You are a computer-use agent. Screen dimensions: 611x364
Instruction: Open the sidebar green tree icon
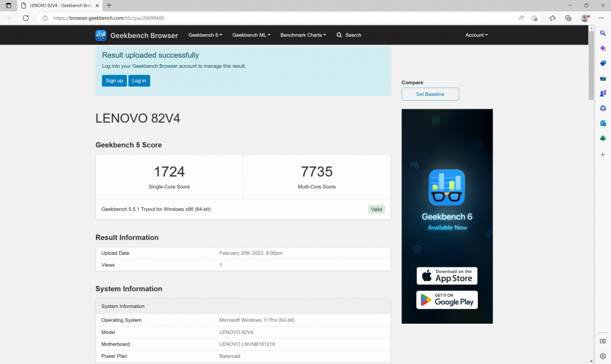click(603, 138)
